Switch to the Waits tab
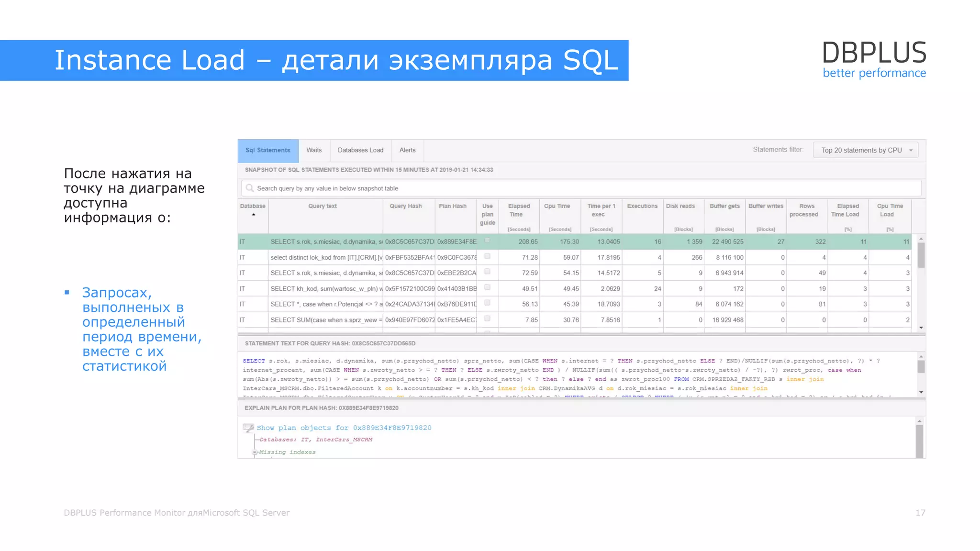 [314, 150]
